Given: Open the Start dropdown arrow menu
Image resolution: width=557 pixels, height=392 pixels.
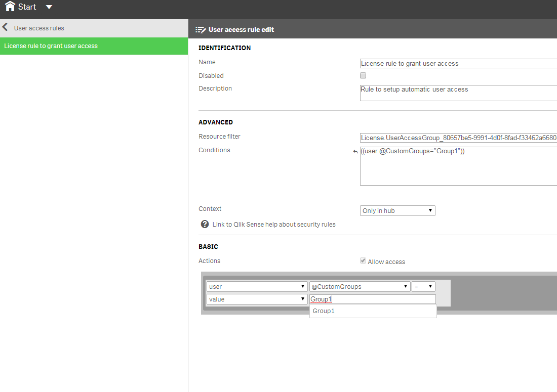Looking at the screenshot, I should [x=49, y=7].
